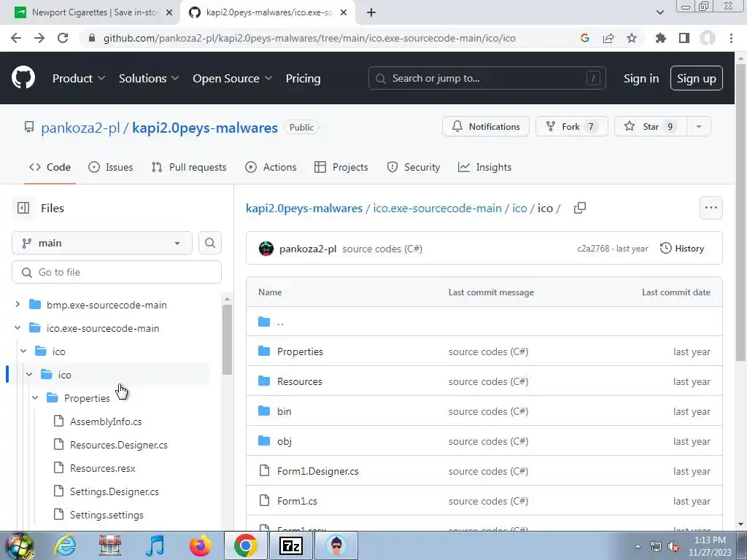Open the parent directory folder row
The width and height of the screenshot is (747, 560).
[484, 322]
